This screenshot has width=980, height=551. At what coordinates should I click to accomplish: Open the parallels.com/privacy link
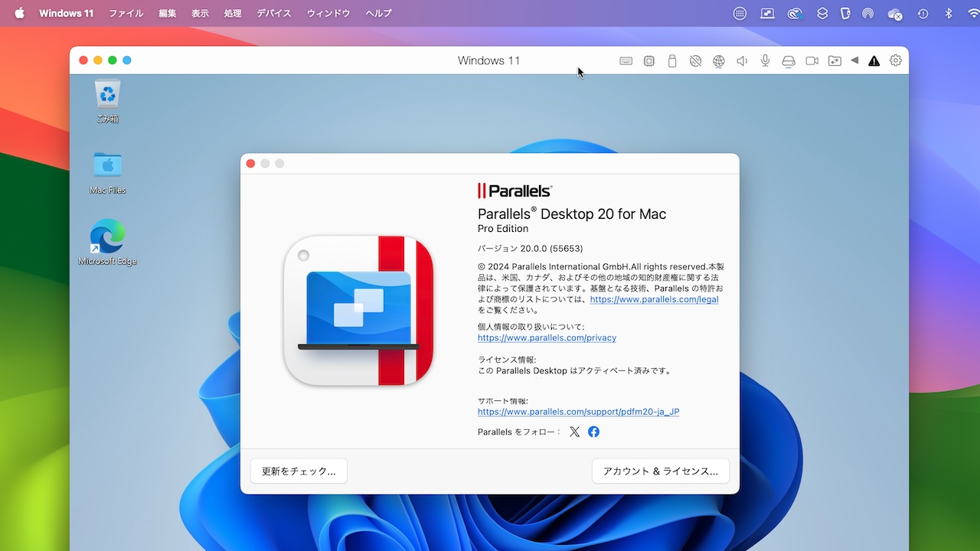547,337
